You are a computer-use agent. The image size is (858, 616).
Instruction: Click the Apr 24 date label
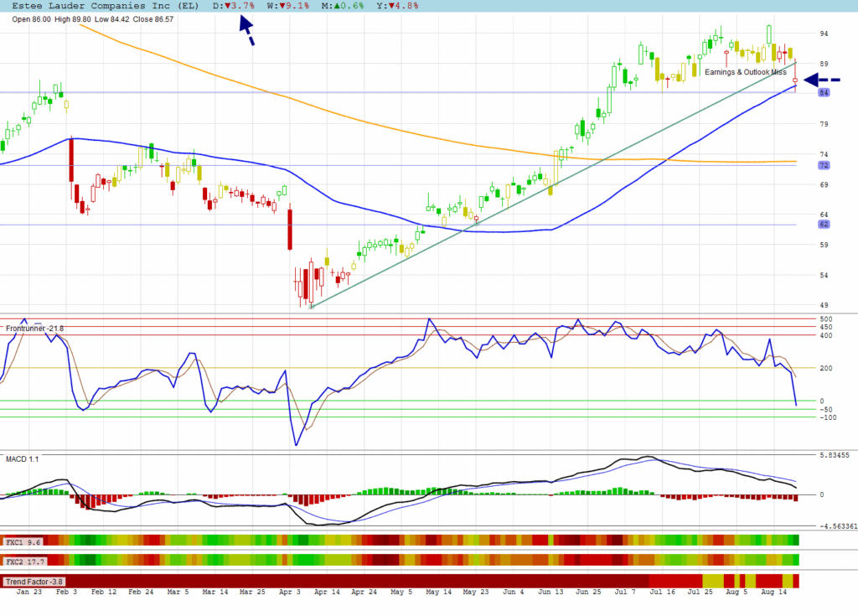click(x=364, y=592)
